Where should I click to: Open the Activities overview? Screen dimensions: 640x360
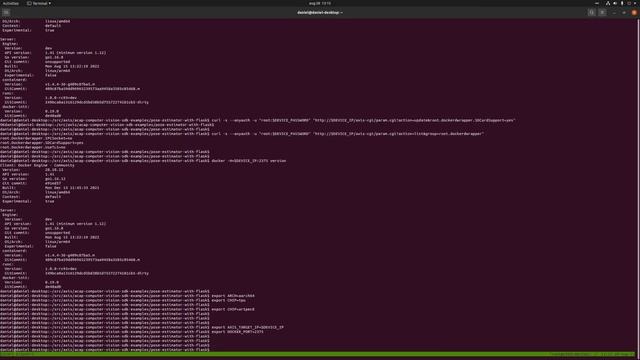point(11,3)
